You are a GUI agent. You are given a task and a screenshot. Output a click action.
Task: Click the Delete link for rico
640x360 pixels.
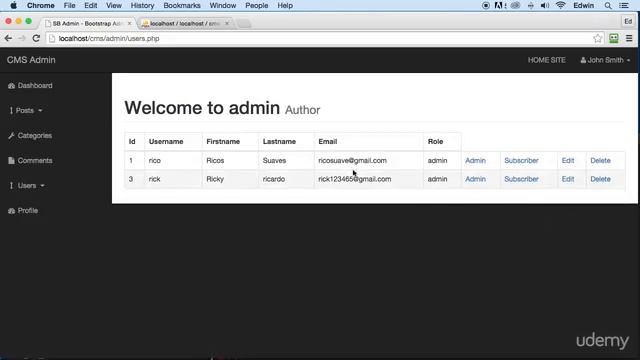click(600, 160)
